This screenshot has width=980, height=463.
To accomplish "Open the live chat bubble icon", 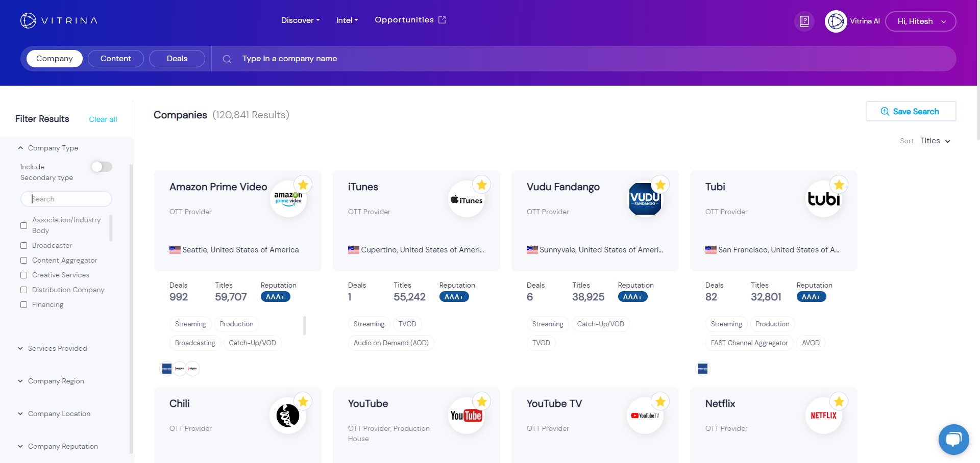I will [953, 439].
